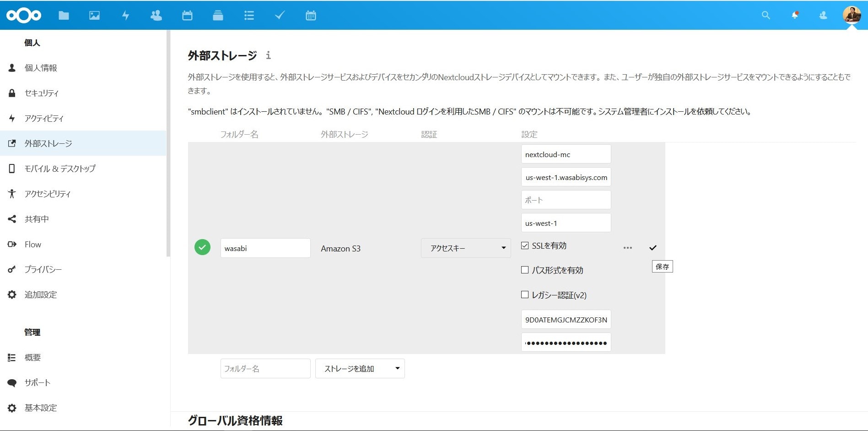Click the ポート input field

[x=566, y=200]
